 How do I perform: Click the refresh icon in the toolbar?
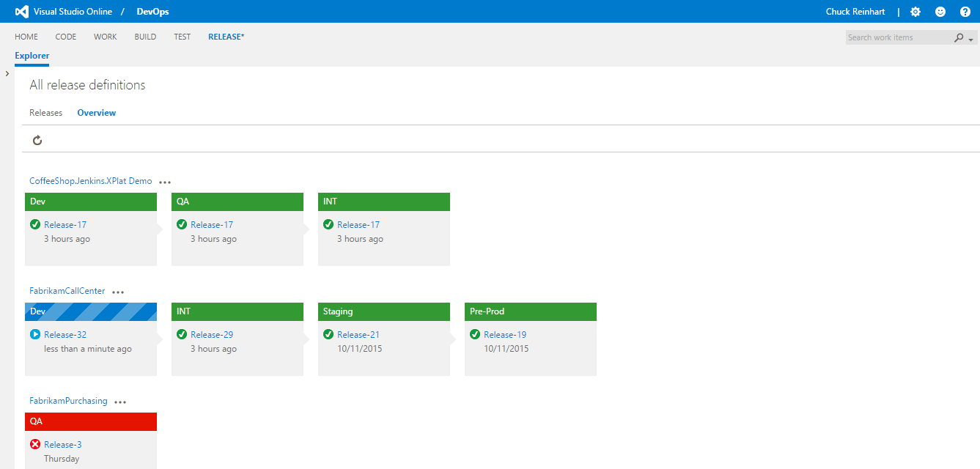click(37, 140)
